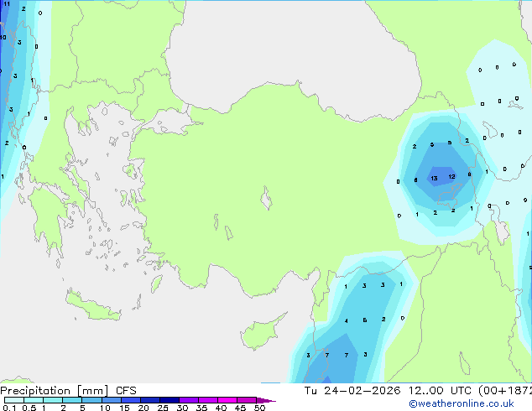Click the legend label '50'
This screenshot has width=532, height=411.
coord(259,408)
